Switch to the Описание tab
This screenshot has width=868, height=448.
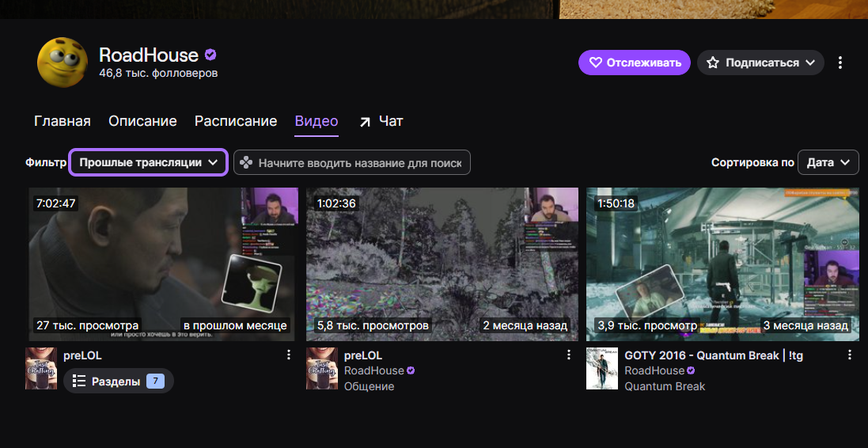point(142,121)
